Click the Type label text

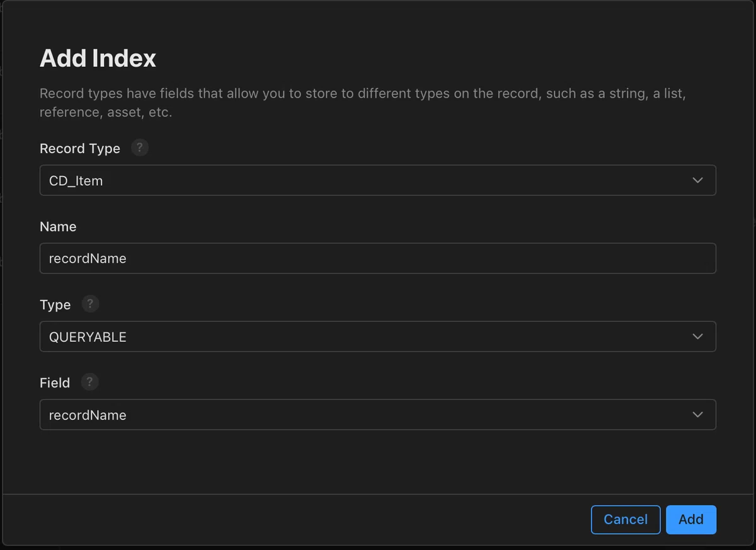(55, 305)
